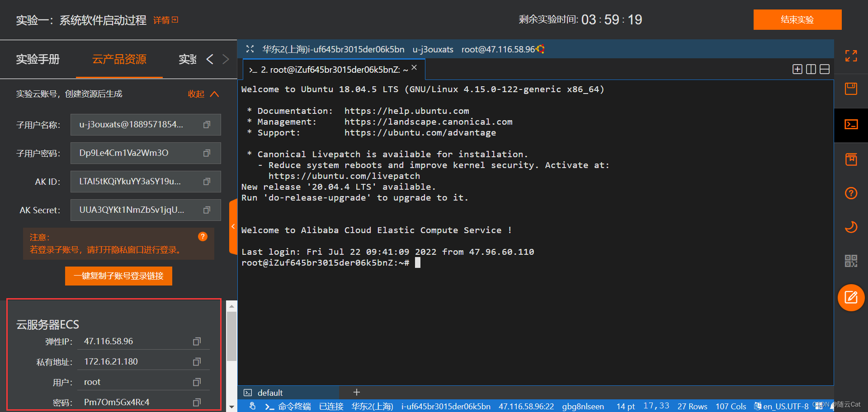Copy the AK Secret value
The width and height of the screenshot is (868, 412).
point(207,210)
